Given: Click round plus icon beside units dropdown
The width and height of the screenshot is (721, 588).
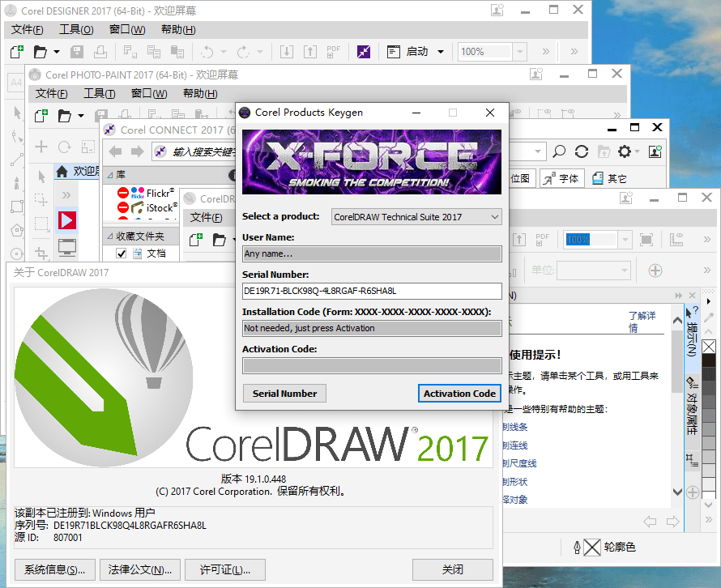Looking at the screenshot, I should tap(655, 271).
